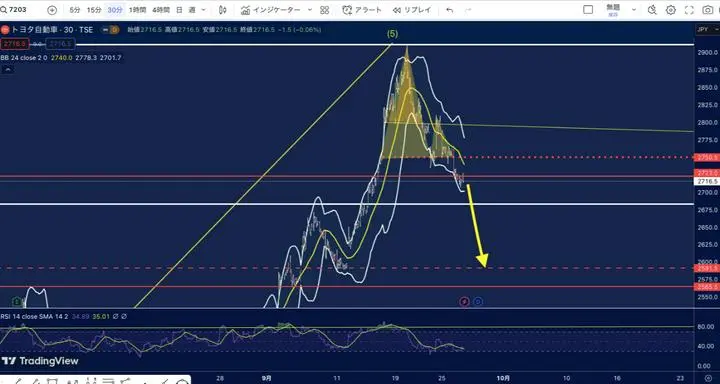
Task: Open quick search icon in top right
Action: coord(652,10)
